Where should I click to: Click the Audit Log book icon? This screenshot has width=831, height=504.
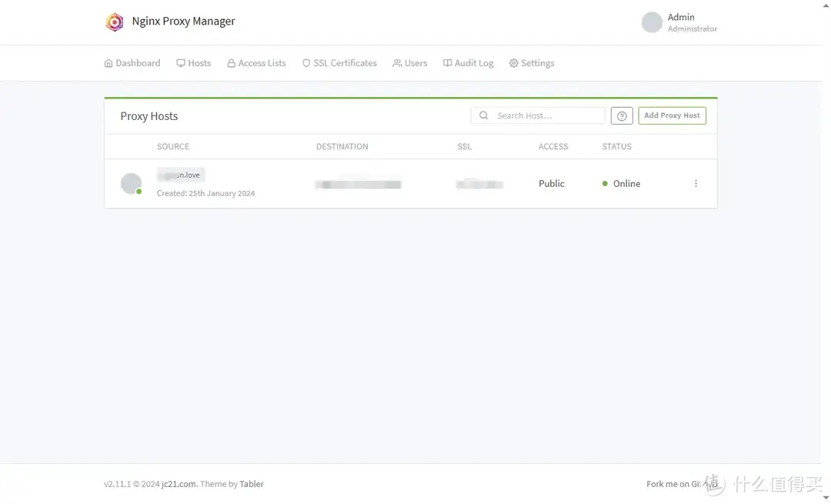(447, 63)
